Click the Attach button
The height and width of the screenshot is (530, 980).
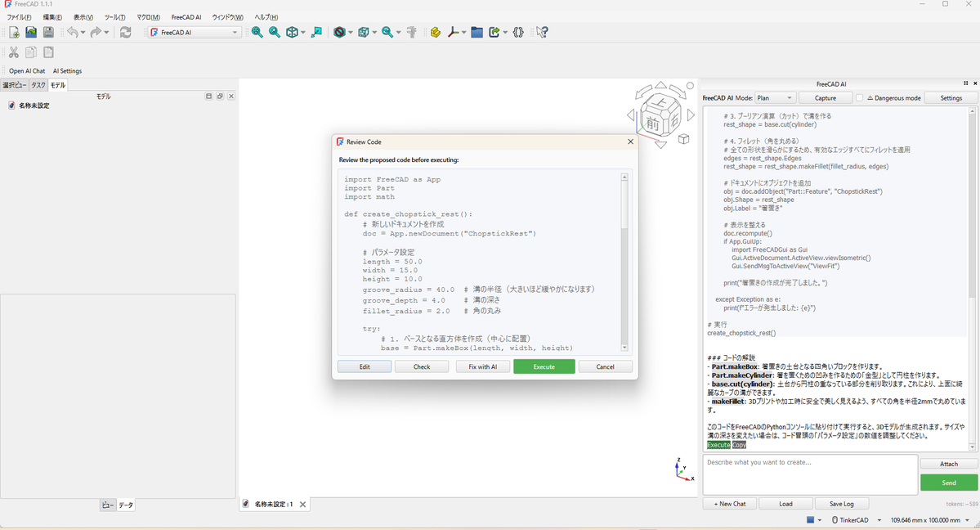[x=949, y=464]
